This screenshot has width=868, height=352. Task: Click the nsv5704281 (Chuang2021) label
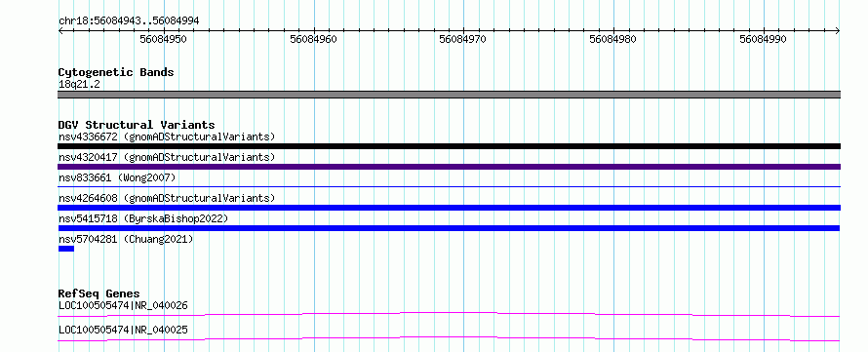[x=126, y=239]
